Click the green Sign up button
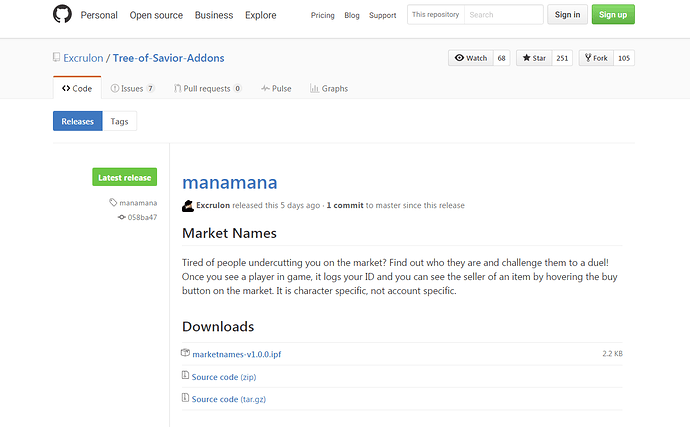This screenshot has width=690, height=427. (x=612, y=15)
